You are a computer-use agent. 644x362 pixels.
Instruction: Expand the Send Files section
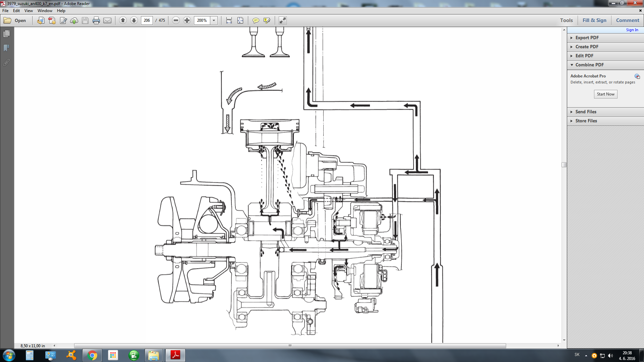(586, 112)
